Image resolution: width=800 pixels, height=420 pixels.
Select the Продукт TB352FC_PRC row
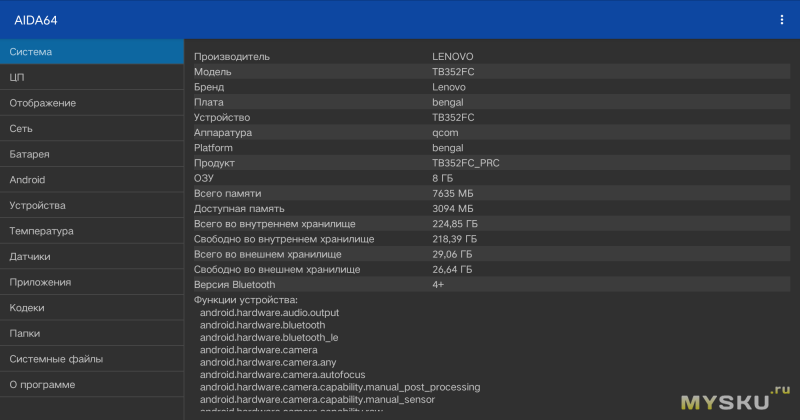491,163
